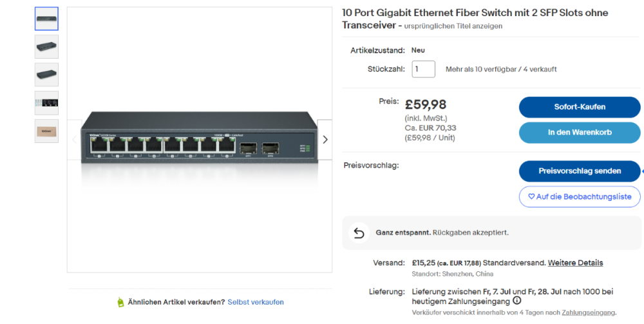Click the next image arrow on product photo
Screen dimensions: 644x324
[x=325, y=139]
